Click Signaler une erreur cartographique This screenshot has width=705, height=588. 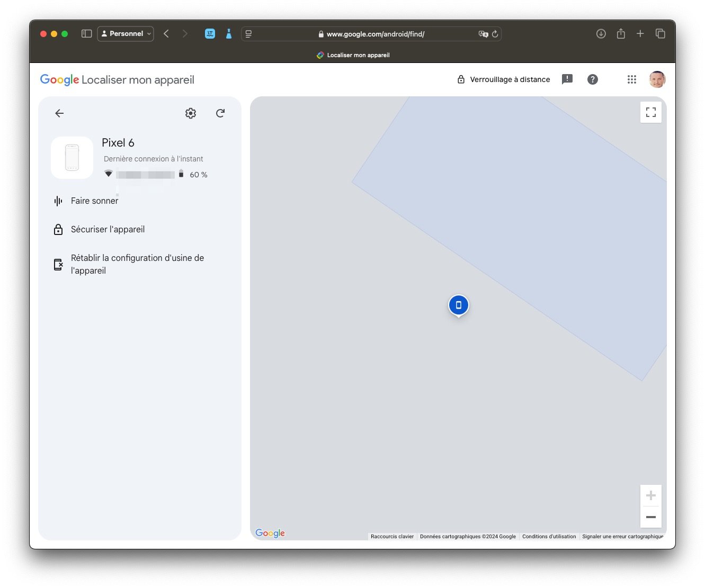(x=622, y=537)
